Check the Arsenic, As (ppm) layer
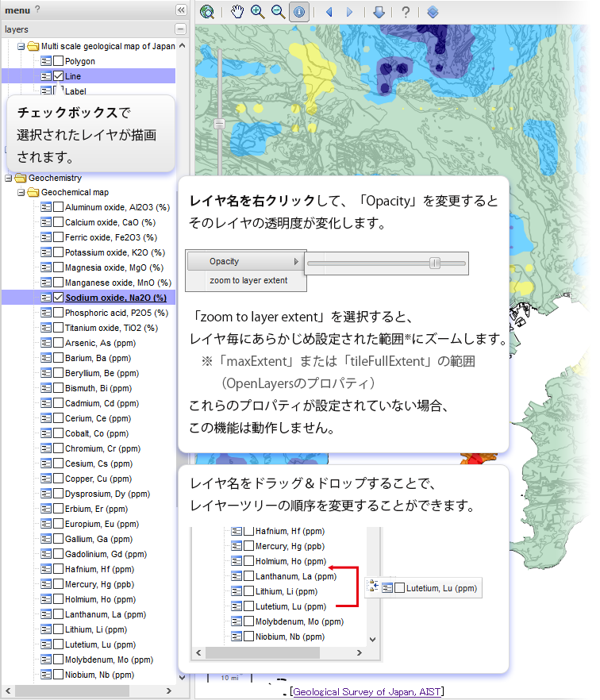 pyautogui.click(x=59, y=343)
